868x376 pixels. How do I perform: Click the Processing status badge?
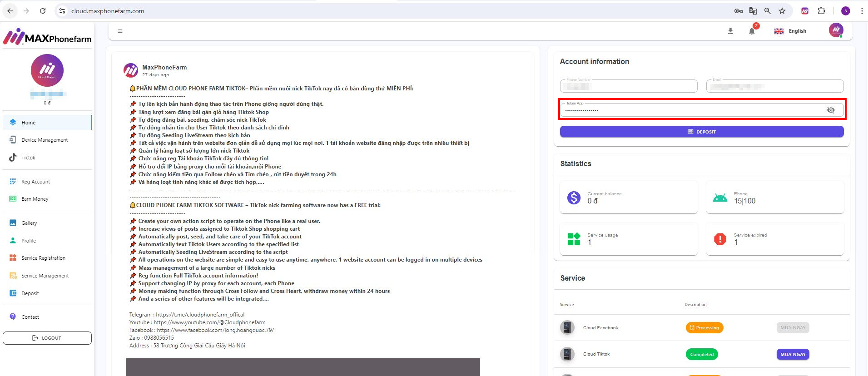click(x=704, y=328)
